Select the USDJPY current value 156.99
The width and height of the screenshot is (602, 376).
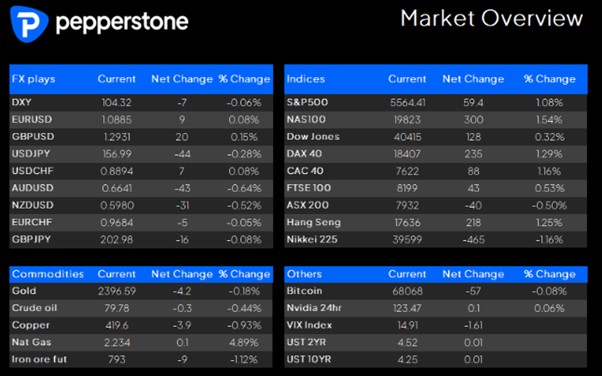pos(117,154)
